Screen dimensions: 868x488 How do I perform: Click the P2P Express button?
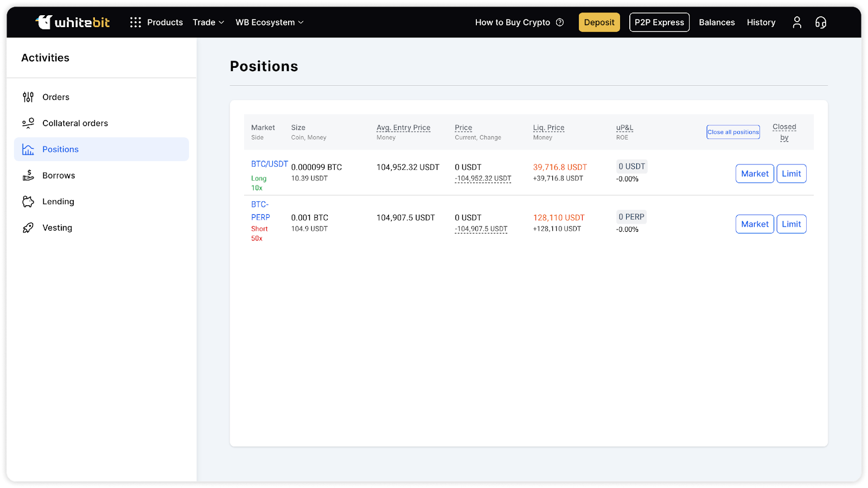click(659, 22)
